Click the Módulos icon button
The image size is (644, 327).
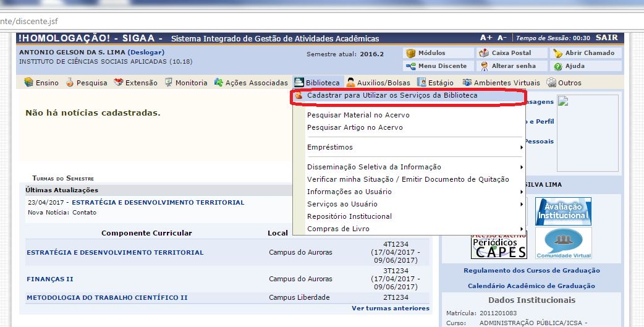coord(426,53)
